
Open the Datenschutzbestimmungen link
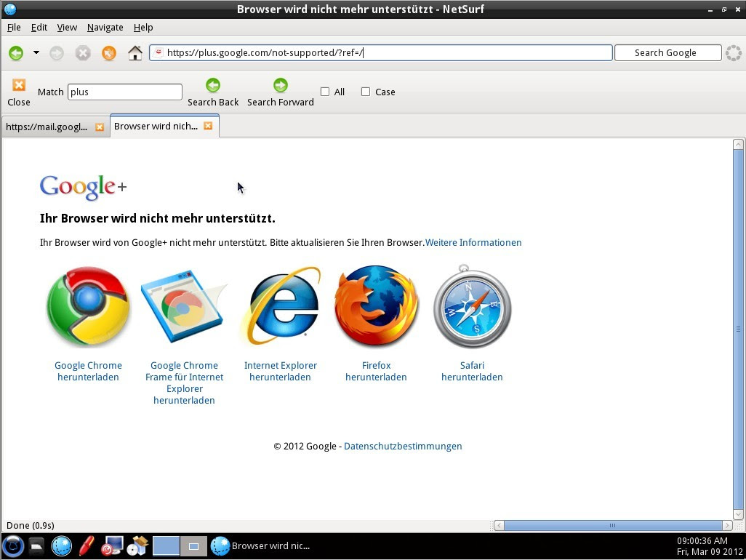point(403,447)
